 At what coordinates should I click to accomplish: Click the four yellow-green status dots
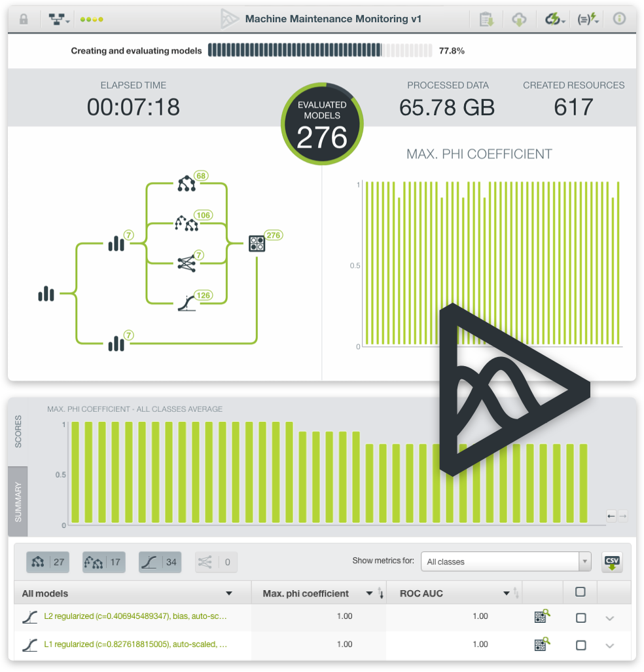tap(92, 19)
